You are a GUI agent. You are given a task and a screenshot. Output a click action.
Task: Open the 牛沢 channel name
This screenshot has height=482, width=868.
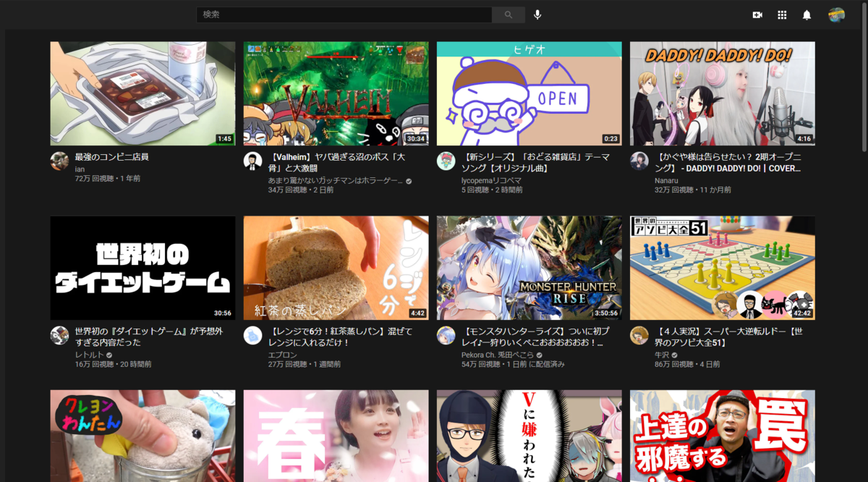point(662,355)
